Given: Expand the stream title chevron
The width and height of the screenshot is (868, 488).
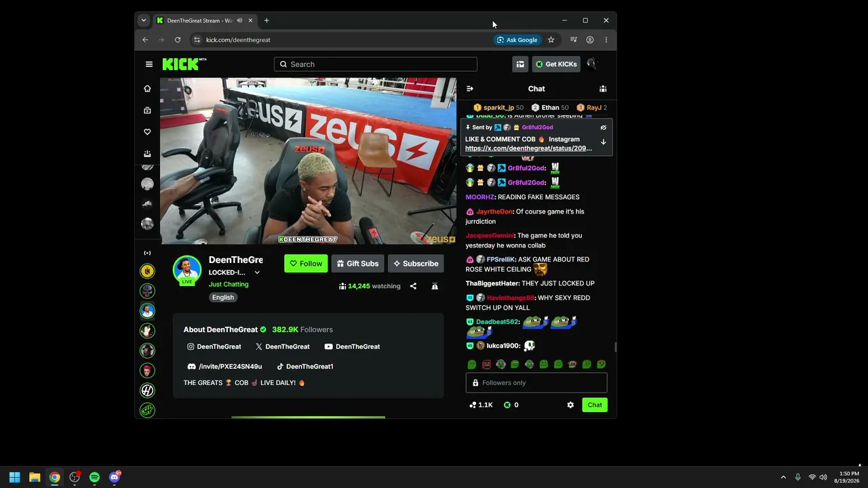Looking at the screenshot, I should point(257,272).
